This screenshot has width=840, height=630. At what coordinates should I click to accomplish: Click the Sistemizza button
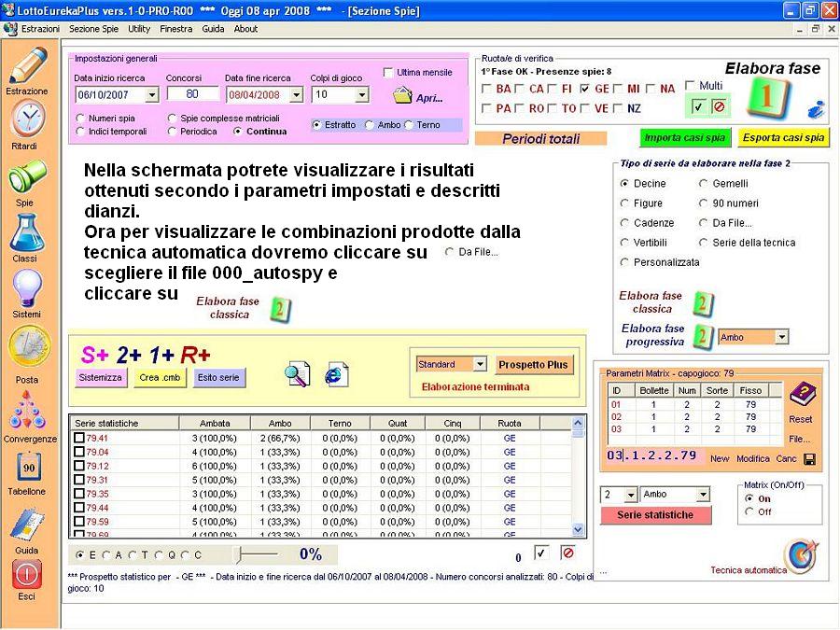101,378
